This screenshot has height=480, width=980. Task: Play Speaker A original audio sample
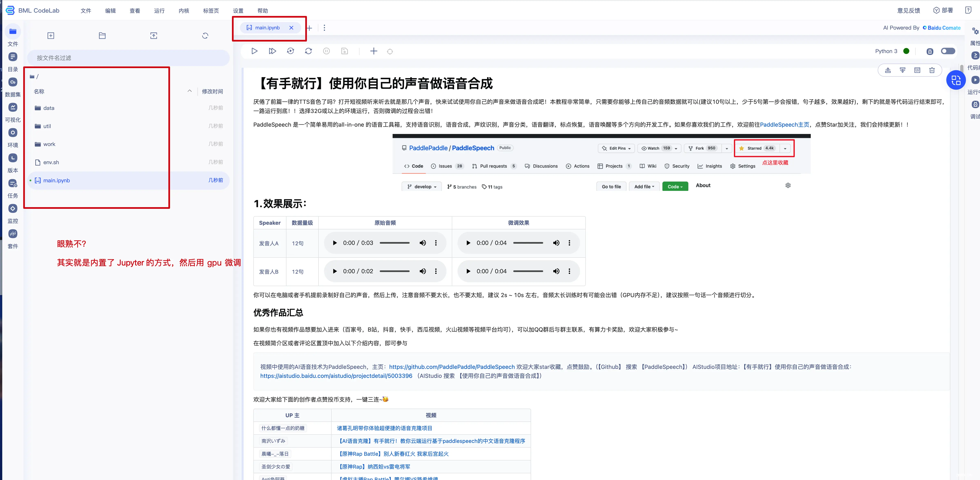(335, 243)
